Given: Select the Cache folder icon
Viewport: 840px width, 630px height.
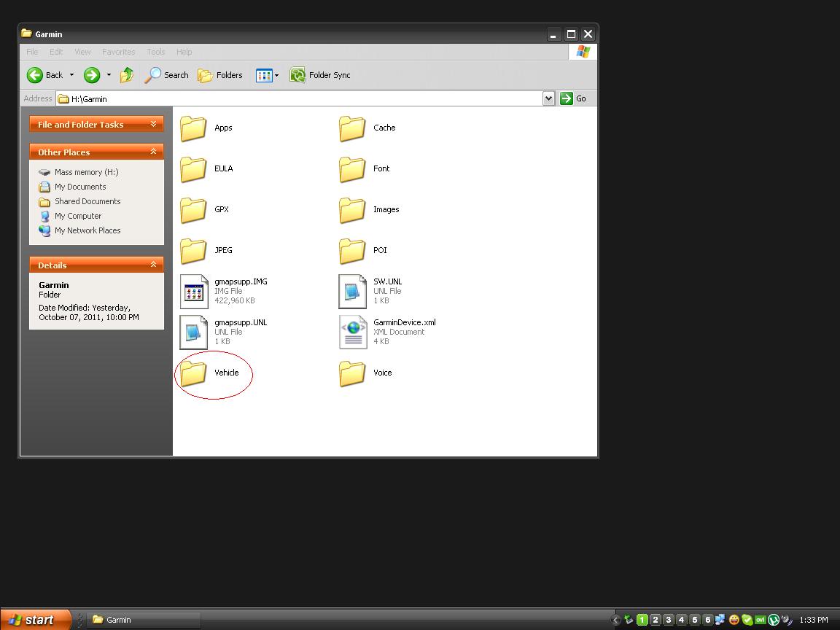Looking at the screenshot, I should pos(352,128).
